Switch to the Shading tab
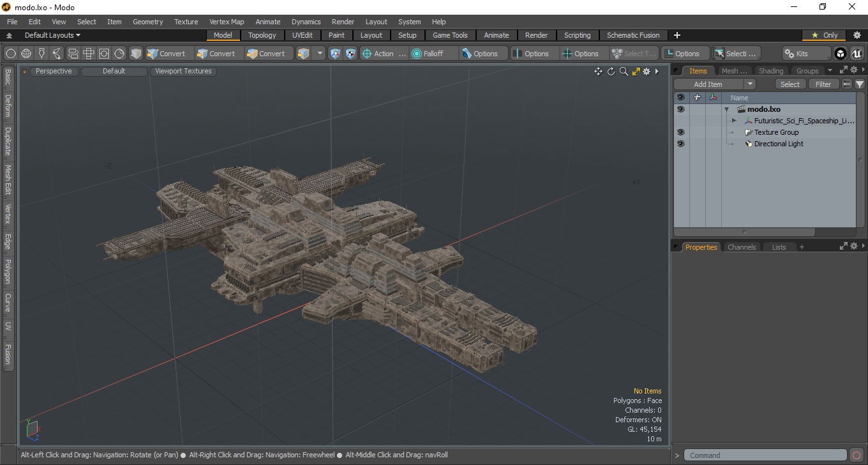Viewport: 868px width, 465px height. point(770,71)
